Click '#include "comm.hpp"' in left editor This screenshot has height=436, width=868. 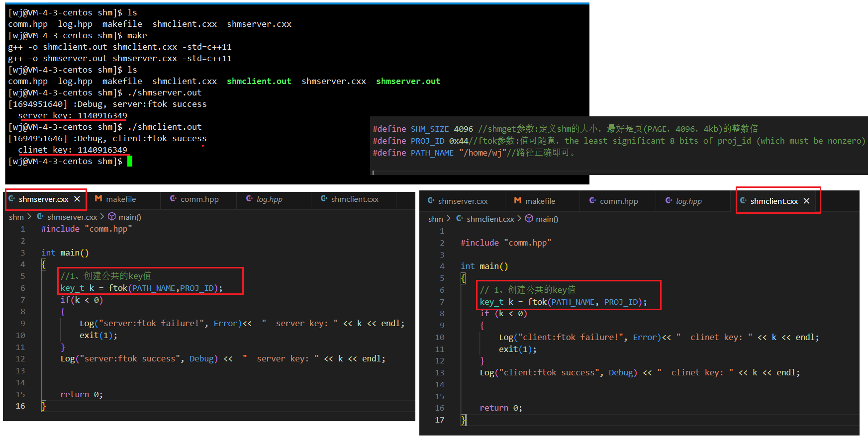coord(87,229)
